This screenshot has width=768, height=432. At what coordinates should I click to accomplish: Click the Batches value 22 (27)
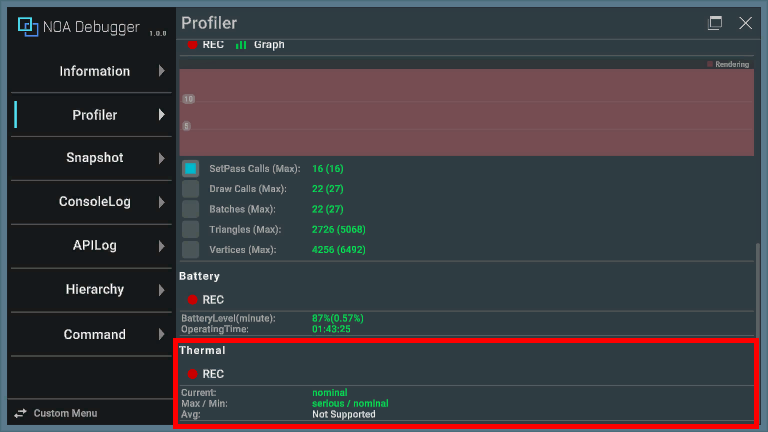coord(328,209)
